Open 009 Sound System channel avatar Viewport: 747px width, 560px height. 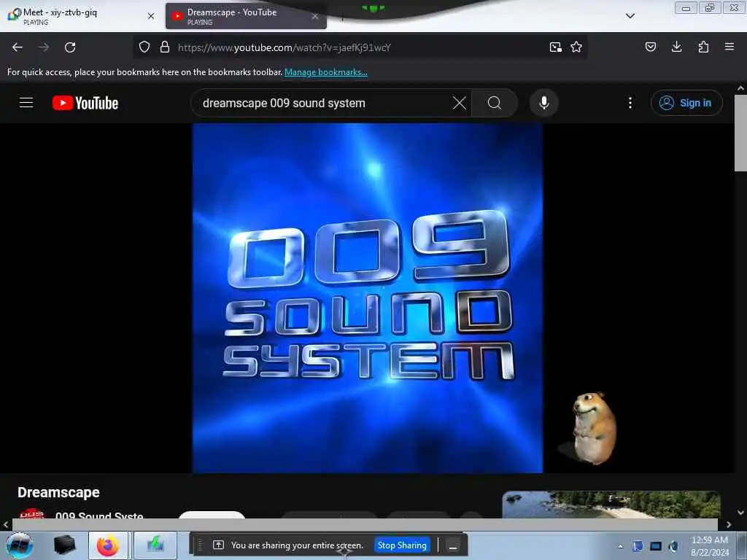pos(31,514)
